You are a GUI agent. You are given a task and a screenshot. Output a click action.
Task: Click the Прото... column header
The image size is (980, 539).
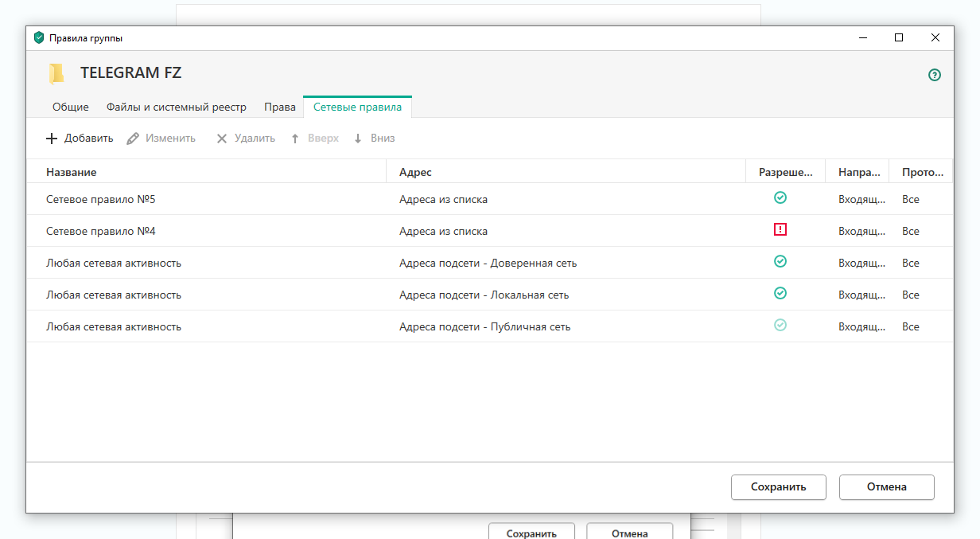point(921,172)
